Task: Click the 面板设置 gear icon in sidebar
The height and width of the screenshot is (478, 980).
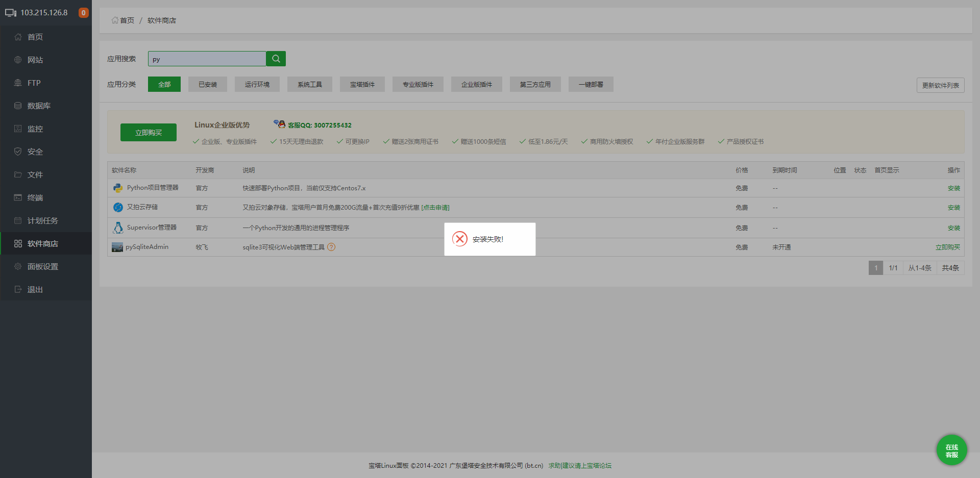Action: (x=18, y=266)
